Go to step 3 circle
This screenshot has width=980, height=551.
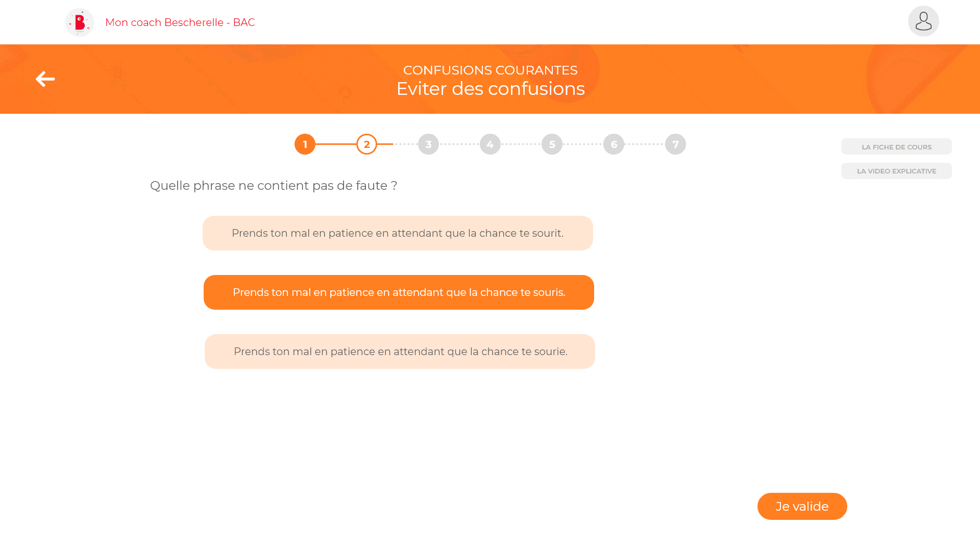(429, 144)
